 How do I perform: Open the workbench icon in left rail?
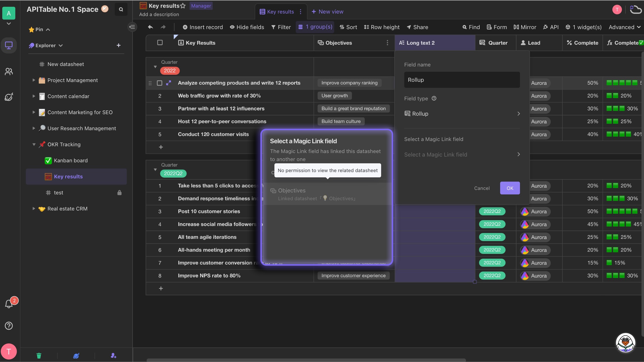coord(9,45)
